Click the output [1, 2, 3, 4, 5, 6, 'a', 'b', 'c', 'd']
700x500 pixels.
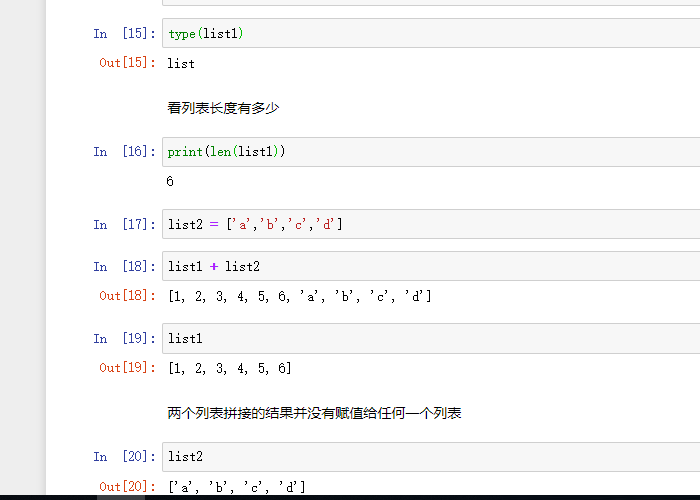tap(300, 296)
